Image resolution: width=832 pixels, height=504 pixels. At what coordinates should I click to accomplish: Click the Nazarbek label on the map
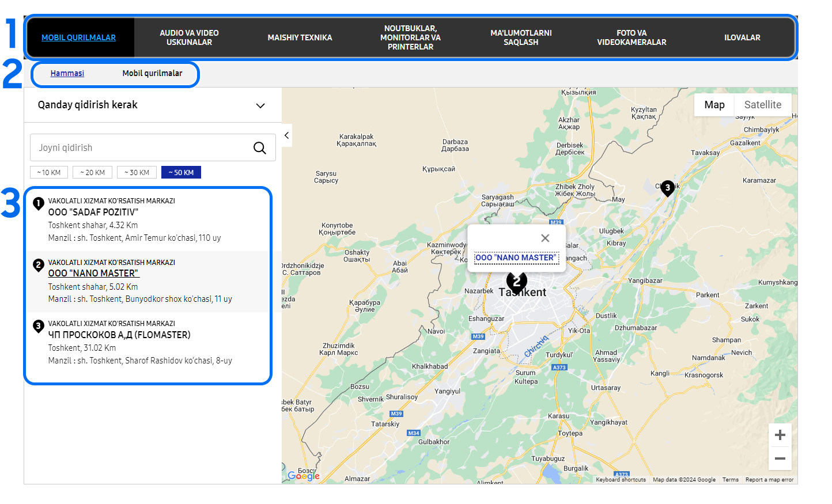click(x=479, y=291)
